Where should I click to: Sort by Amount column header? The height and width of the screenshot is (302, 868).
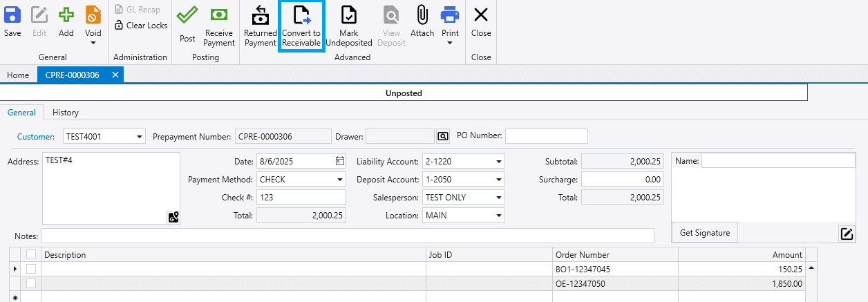pos(742,254)
